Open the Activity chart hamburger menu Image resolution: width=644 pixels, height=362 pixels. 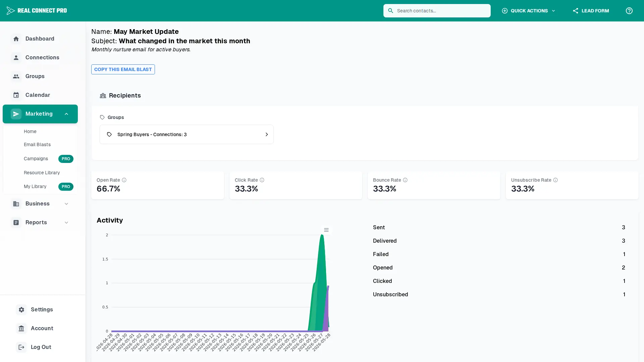[x=326, y=230]
